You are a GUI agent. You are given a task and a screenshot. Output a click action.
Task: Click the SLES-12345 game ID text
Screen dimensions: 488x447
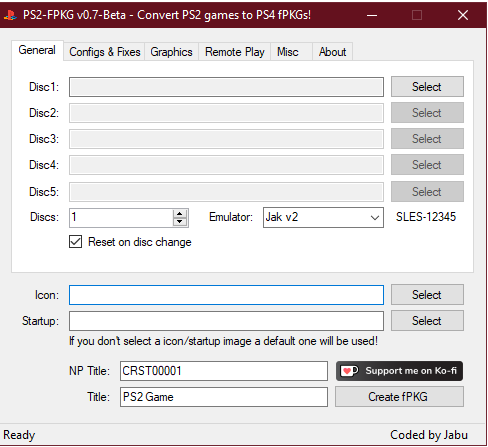tap(426, 217)
